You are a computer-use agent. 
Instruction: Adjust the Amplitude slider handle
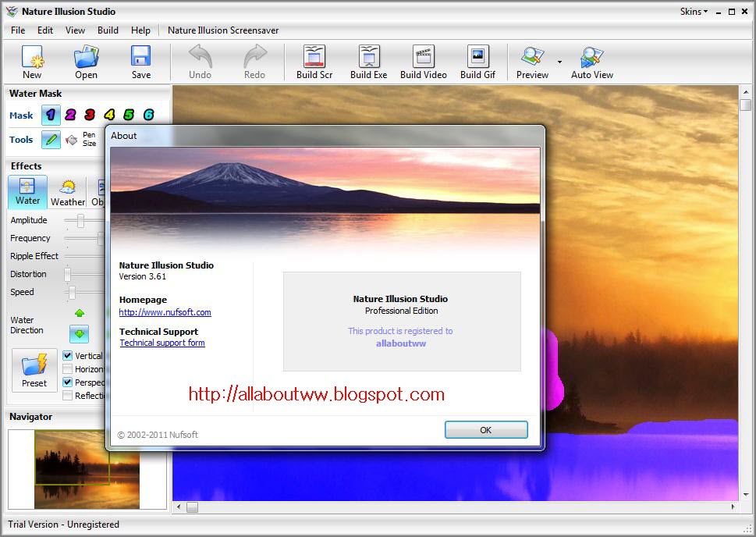[80, 220]
